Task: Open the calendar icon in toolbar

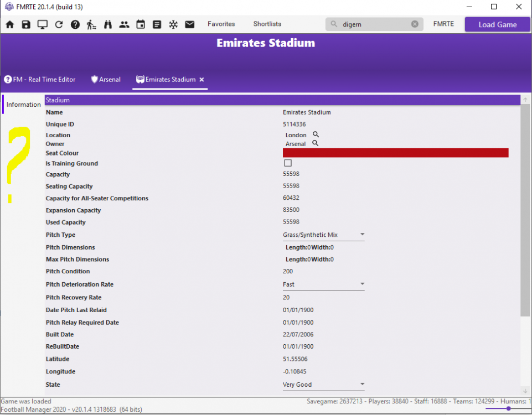Action: coord(141,24)
